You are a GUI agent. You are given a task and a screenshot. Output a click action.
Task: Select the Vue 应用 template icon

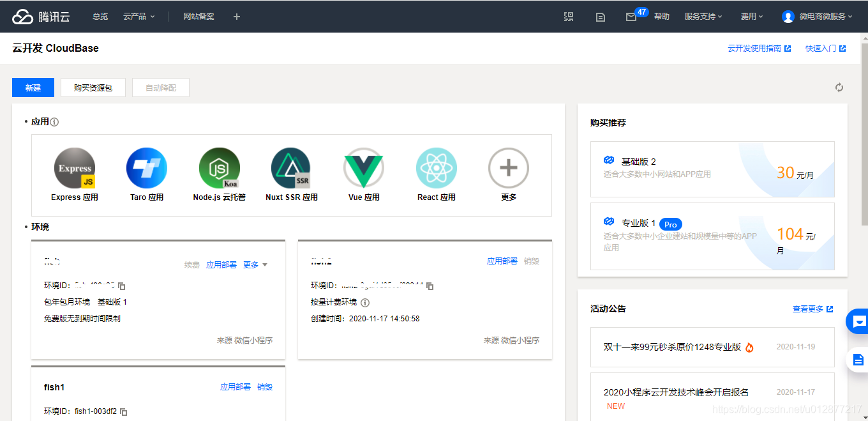pyautogui.click(x=364, y=168)
